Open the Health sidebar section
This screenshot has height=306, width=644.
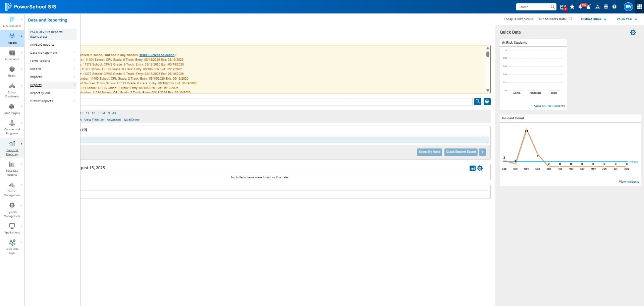point(12,72)
